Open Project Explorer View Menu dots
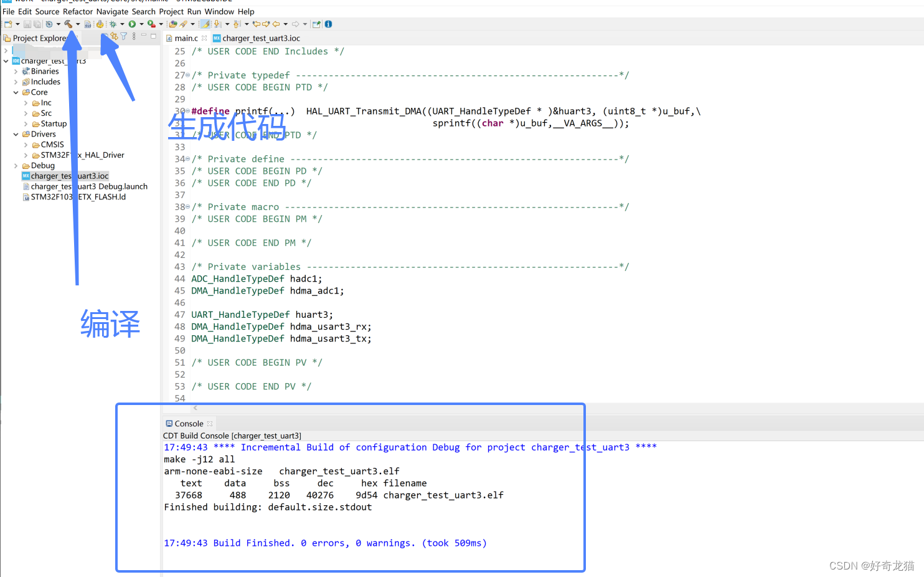Viewport: 924px width, 577px height. (134, 36)
